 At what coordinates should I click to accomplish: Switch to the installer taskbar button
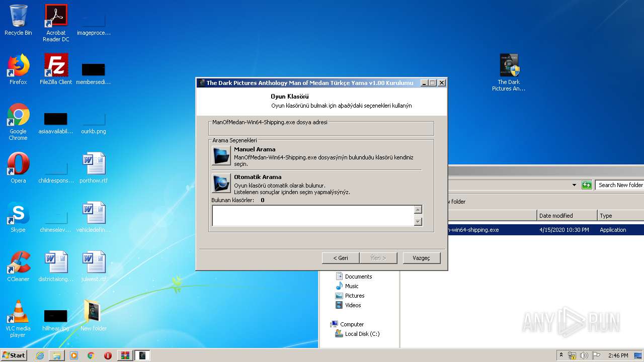click(142, 355)
